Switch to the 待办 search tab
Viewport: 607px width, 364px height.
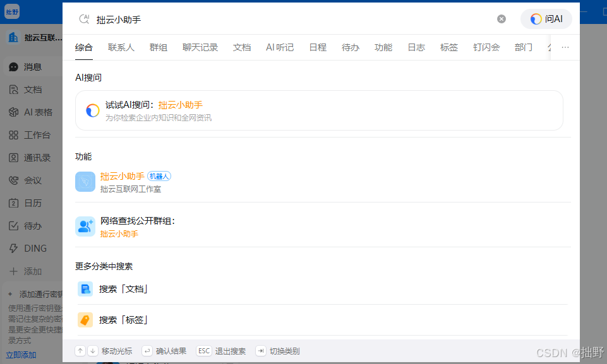[351, 47]
